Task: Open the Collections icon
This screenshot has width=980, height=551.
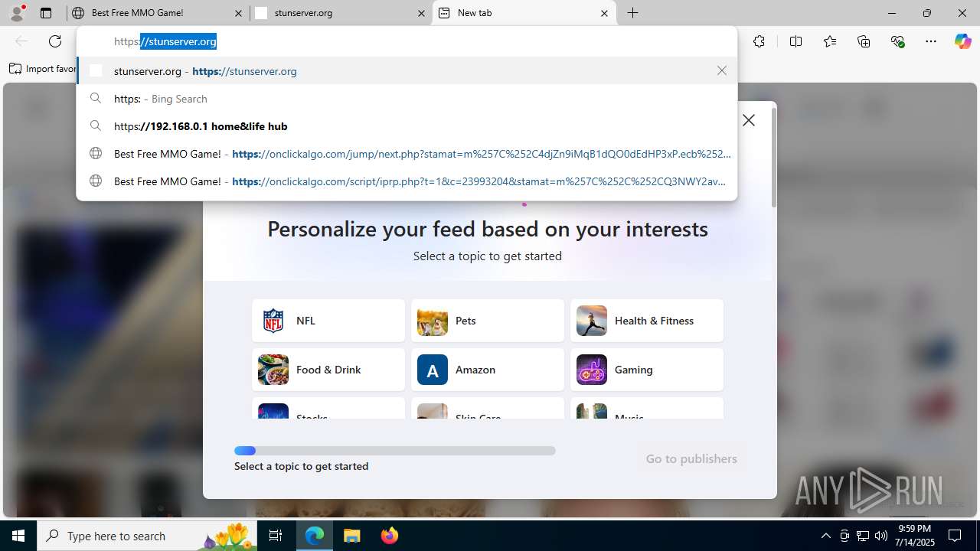Action: point(864,41)
